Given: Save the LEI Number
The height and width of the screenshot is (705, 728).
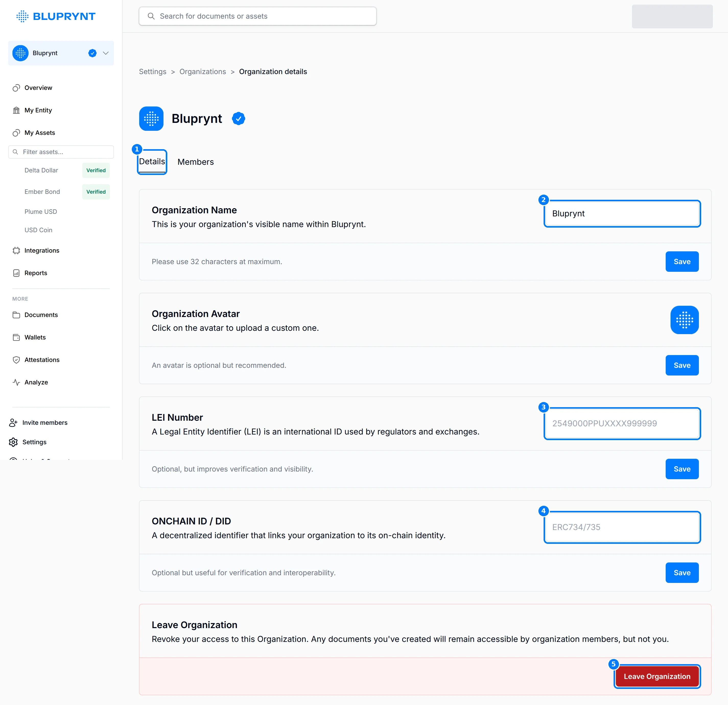Looking at the screenshot, I should click(682, 469).
